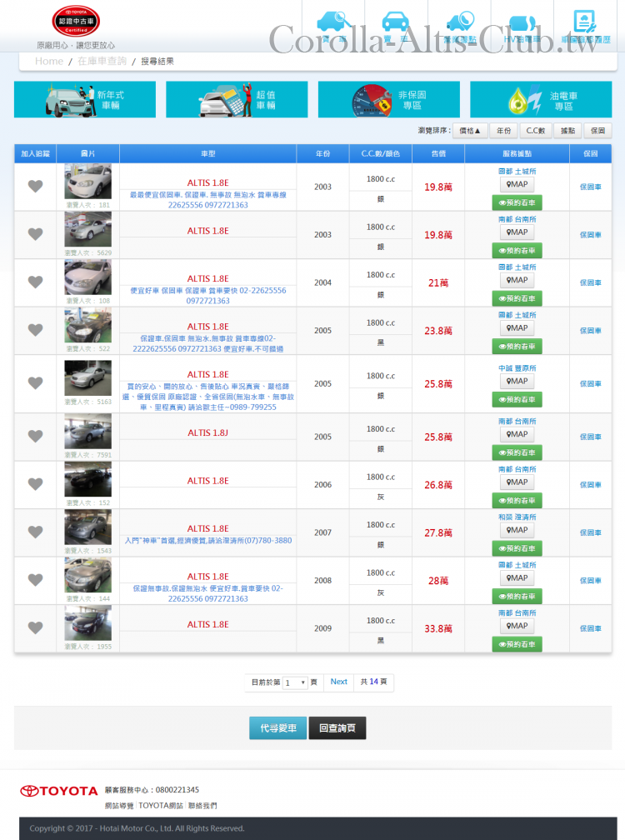The image size is (625, 840).
Task: Open the 超值車輛 banner
Action: click(237, 100)
